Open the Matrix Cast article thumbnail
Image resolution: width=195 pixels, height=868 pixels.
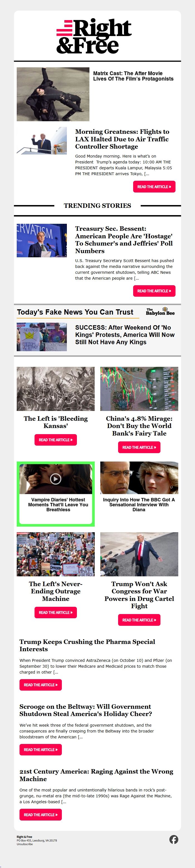[53, 94]
